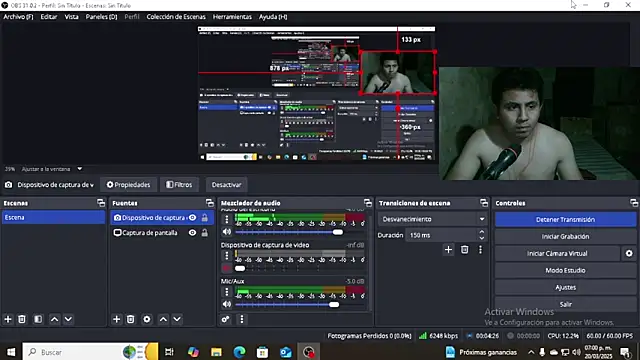This screenshot has width=640, height=360.
Task: Delete the selected scene with trash icon
Action: tap(22, 319)
